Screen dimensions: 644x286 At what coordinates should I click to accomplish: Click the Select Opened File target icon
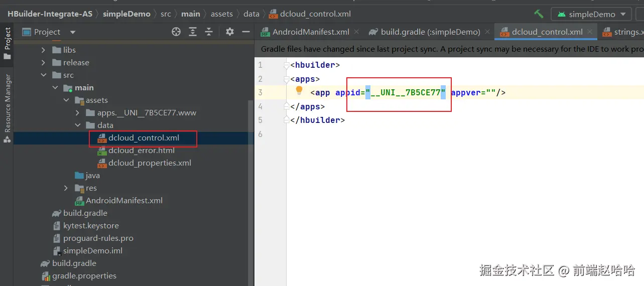click(176, 32)
